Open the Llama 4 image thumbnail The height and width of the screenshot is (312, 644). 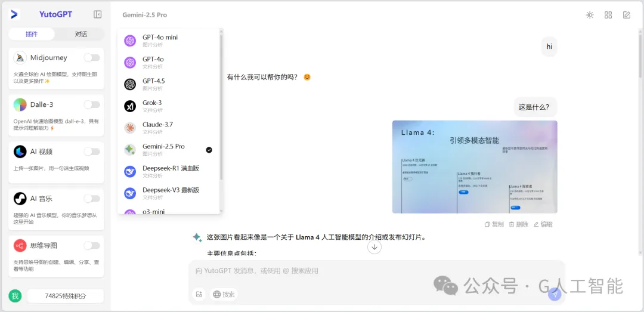click(x=475, y=167)
